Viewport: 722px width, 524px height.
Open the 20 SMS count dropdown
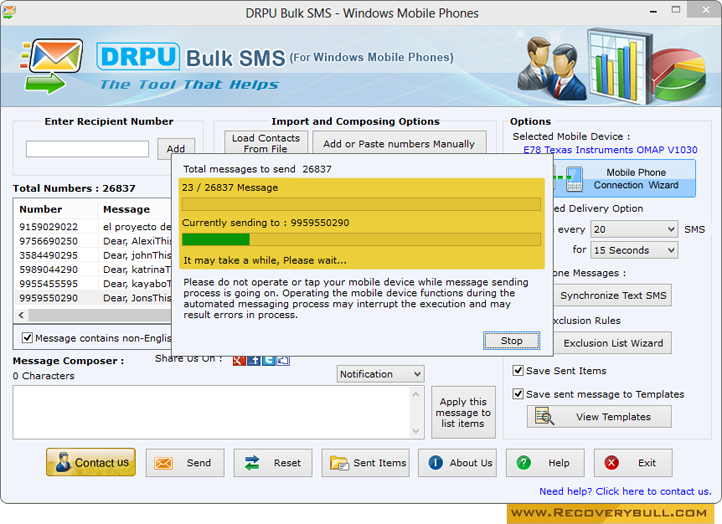point(635,229)
